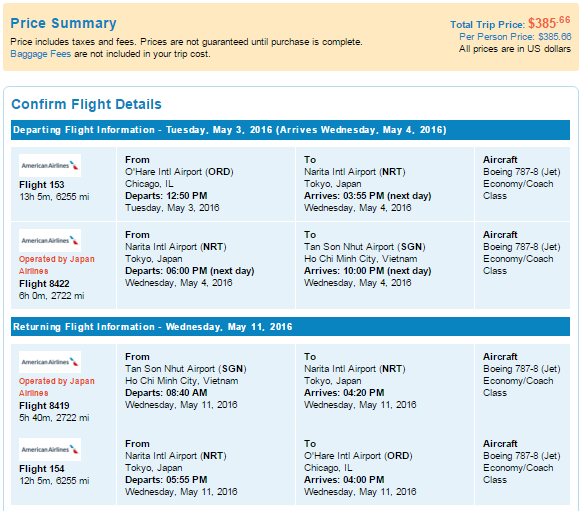Click American Airlines logo for Flight 8419
Viewport: 582px width, 511px height.
click(x=50, y=362)
